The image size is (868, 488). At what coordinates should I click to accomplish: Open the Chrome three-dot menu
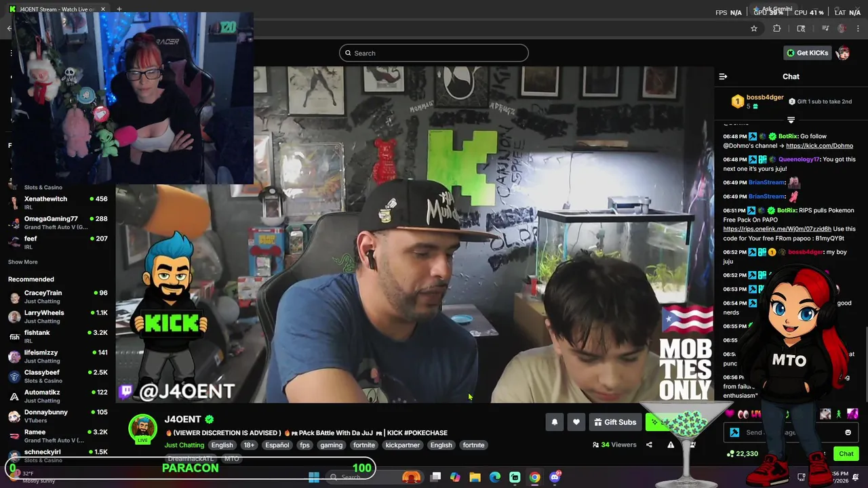click(x=859, y=28)
